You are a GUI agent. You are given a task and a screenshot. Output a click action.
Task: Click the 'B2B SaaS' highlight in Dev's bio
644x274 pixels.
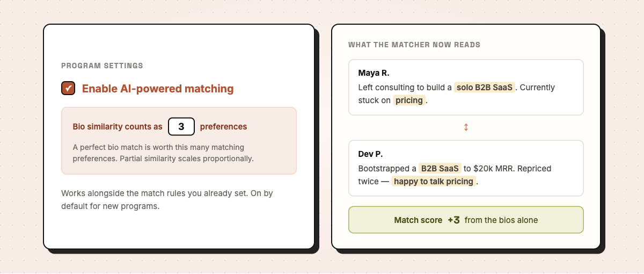click(x=440, y=168)
